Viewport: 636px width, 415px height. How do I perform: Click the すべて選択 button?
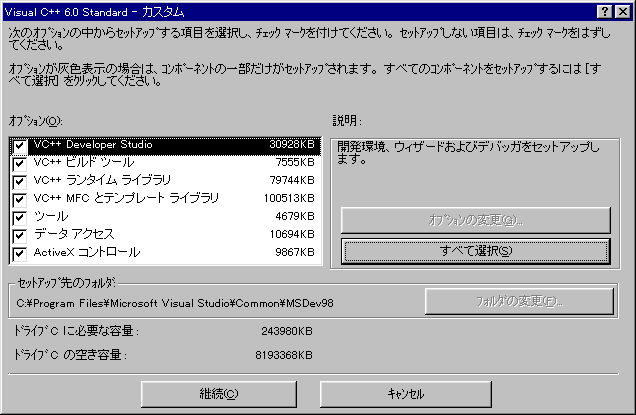475,251
